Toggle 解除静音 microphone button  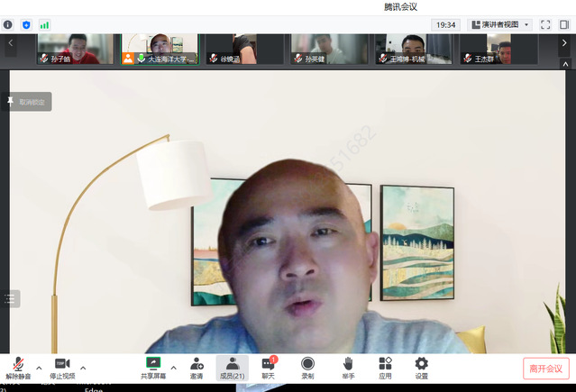tap(18, 368)
